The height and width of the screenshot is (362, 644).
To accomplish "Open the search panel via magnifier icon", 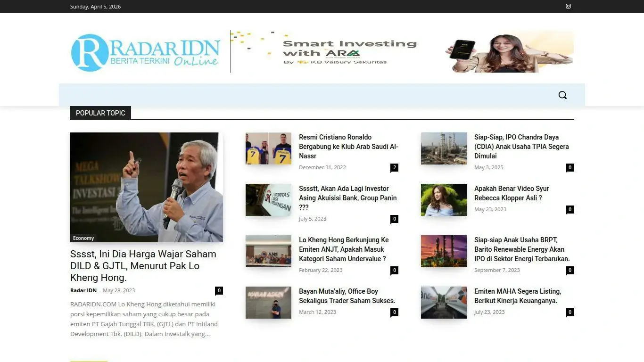I will click(x=562, y=95).
